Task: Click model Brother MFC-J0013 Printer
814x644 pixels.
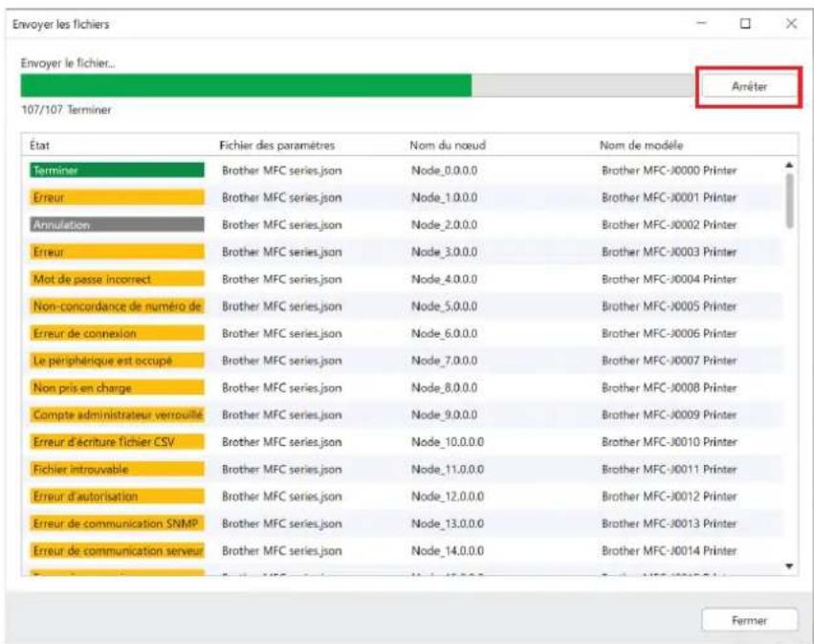Action: pos(670,523)
